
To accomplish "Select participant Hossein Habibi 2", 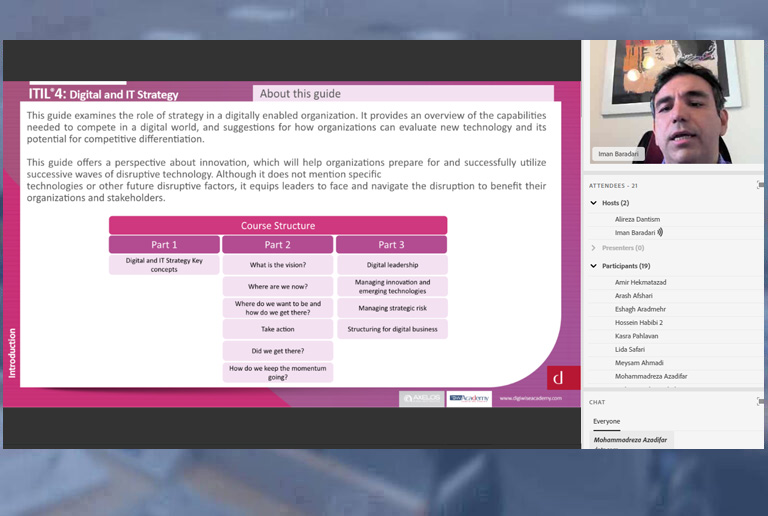I will click(639, 323).
